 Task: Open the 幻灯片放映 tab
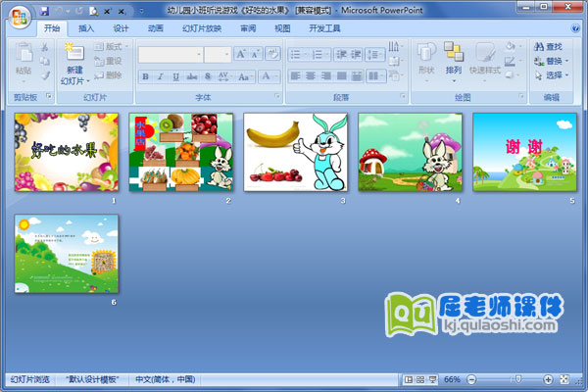202,28
